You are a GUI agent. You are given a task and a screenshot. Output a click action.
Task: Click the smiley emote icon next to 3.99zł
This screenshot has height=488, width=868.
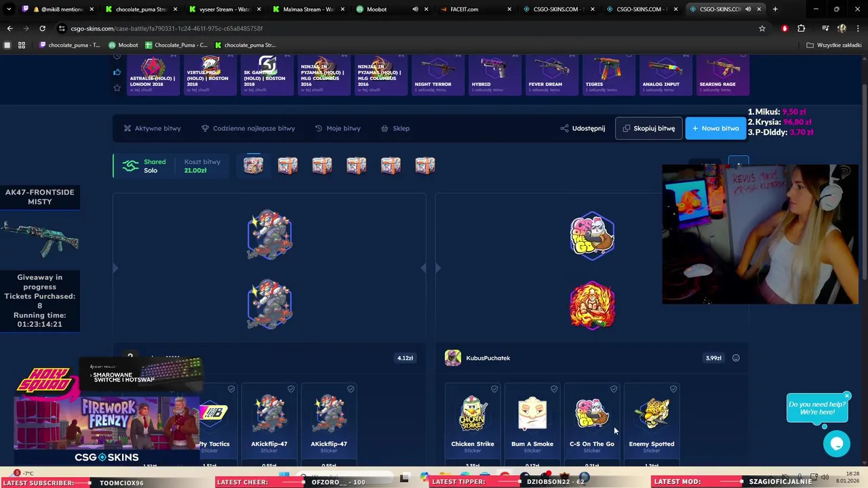click(736, 358)
